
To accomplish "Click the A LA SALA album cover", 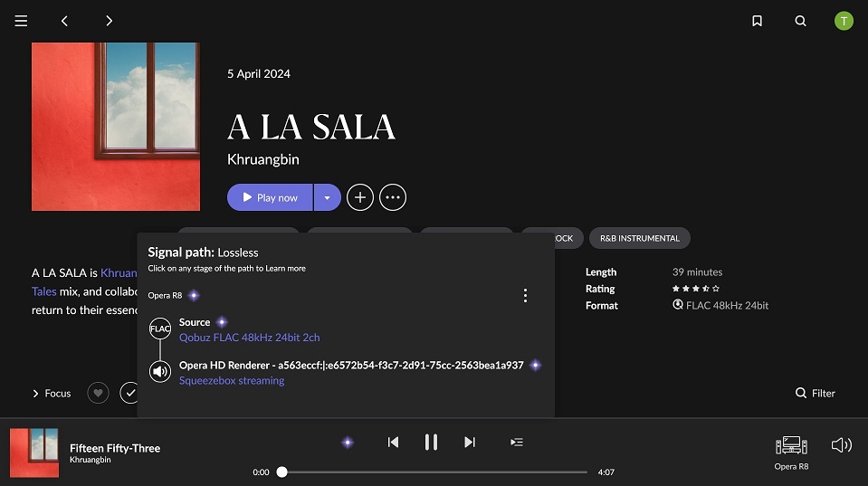I will click(116, 127).
